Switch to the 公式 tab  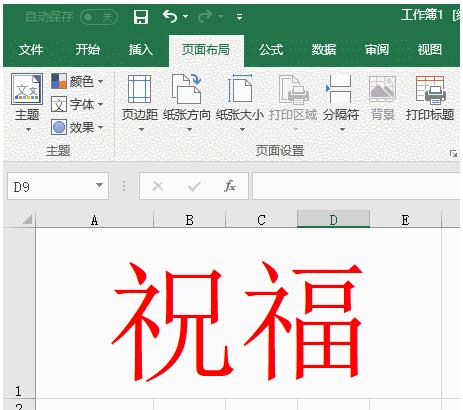tap(271, 50)
